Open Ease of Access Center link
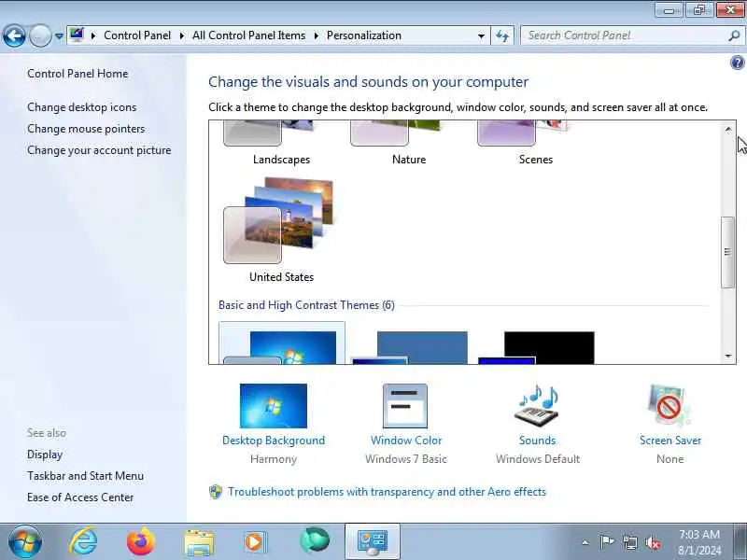 tap(80, 497)
